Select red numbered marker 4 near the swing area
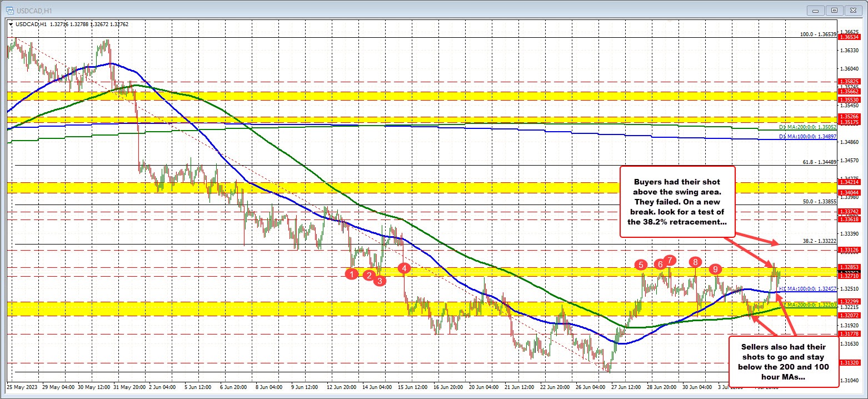Screen dimensions: 868x399 pyautogui.click(x=403, y=268)
